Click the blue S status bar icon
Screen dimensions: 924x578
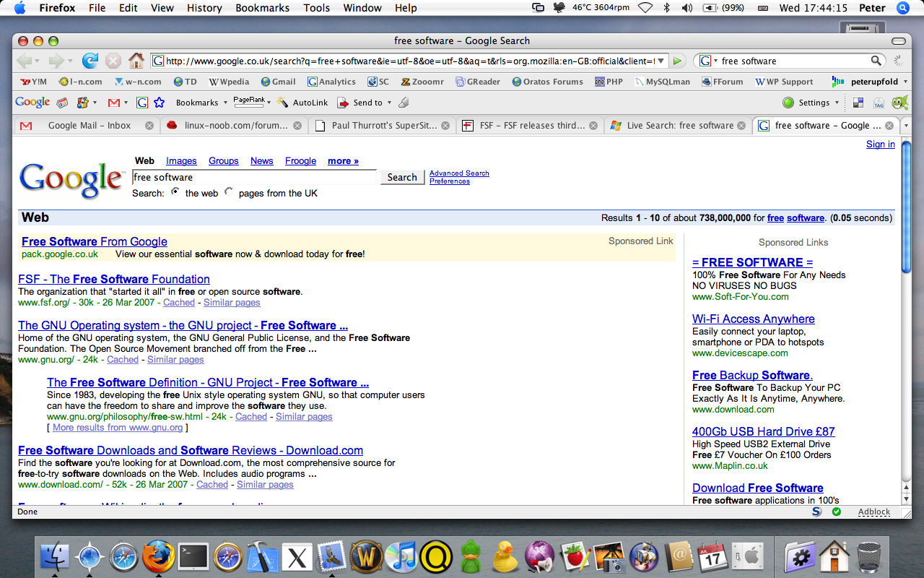(x=816, y=512)
